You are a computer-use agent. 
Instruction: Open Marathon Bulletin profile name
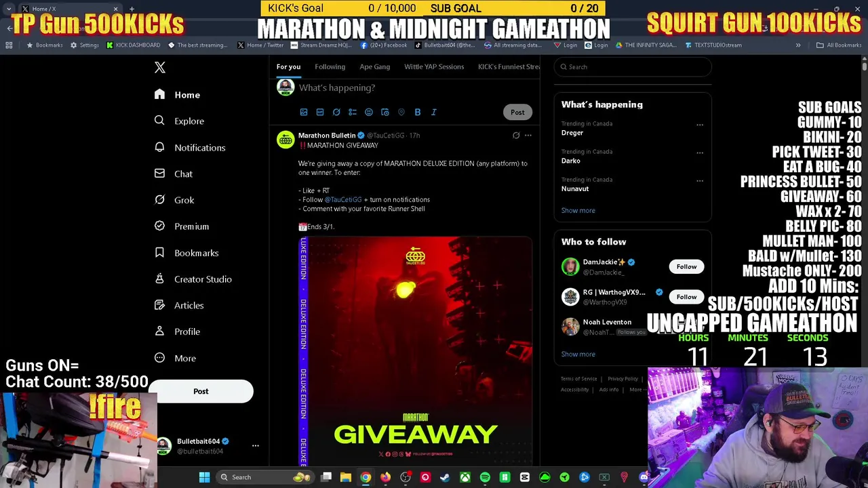click(x=327, y=136)
